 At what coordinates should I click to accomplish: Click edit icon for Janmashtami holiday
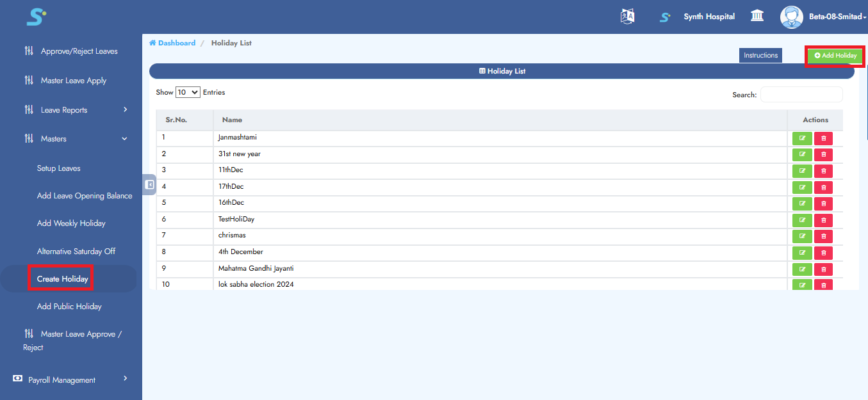(802, 138)
